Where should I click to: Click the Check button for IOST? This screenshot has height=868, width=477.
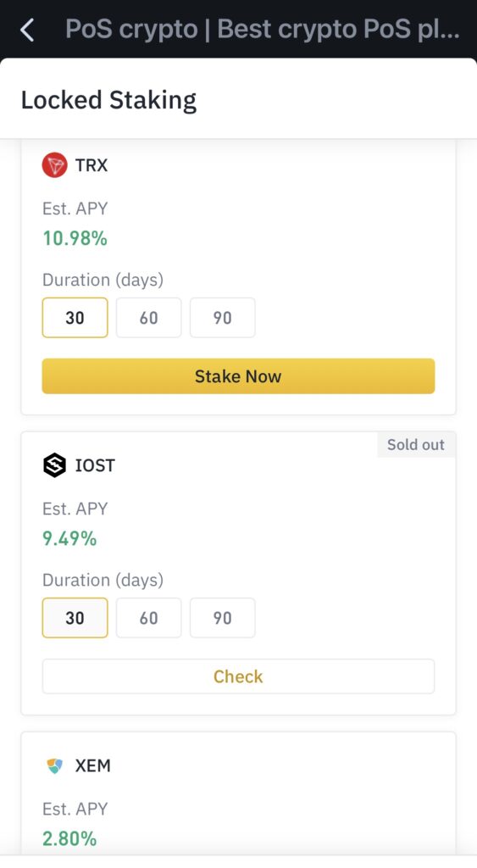(x=239, y=676)
